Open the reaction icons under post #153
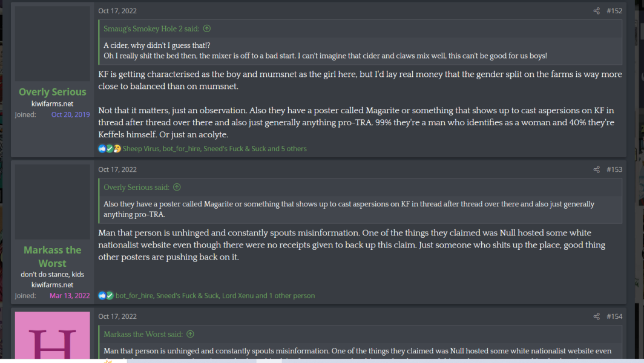 106,296
